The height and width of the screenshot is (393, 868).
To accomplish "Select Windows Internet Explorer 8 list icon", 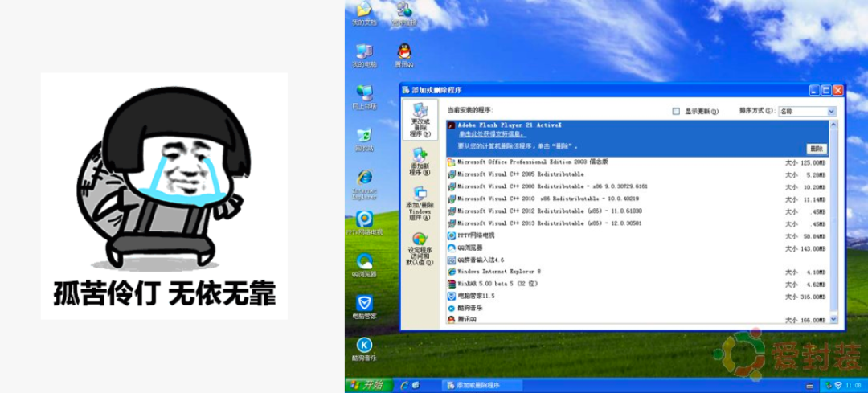I will (x=451, y=272).
